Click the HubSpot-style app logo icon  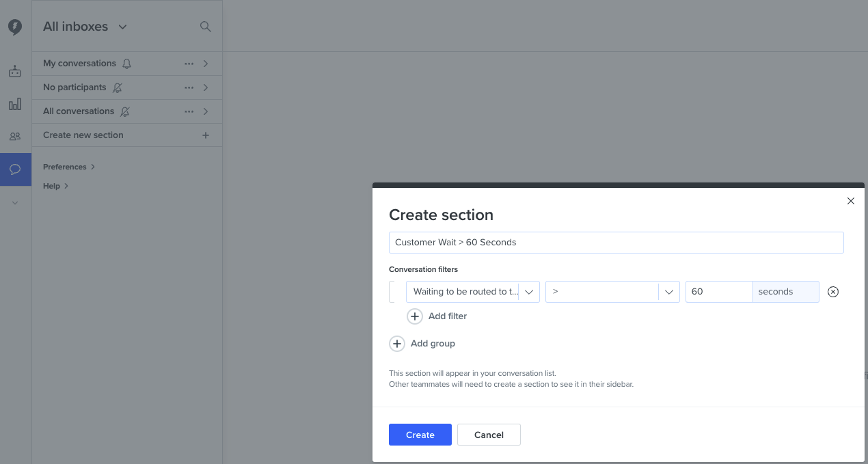15,27
